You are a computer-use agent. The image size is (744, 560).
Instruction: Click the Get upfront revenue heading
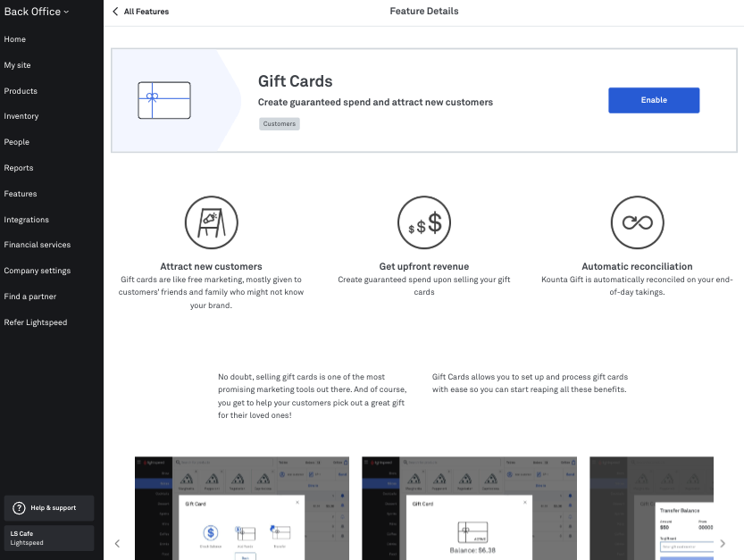(424, 267)
